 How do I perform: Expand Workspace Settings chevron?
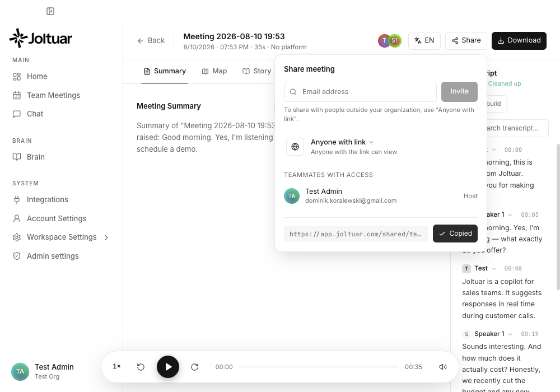tap(106, 237)
